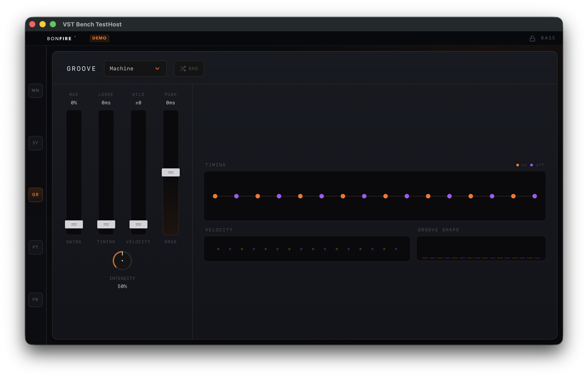Click the unlock padlock icon near BASS
Image resolution: width=588 pixels, height=378 pixels.
click(532, 39)
